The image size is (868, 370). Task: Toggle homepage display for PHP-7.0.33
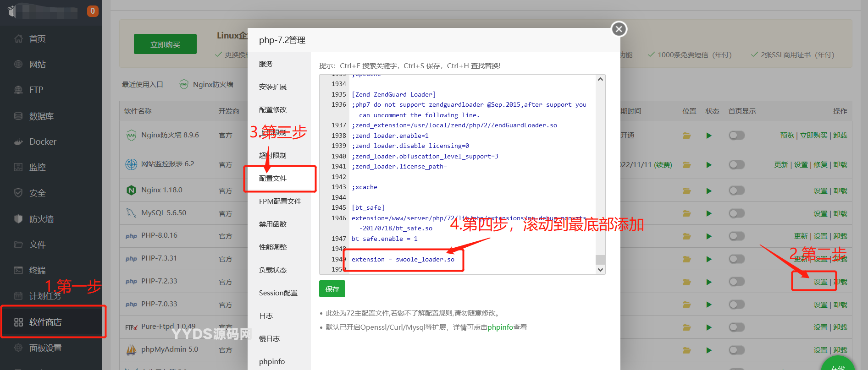[736, 305]
